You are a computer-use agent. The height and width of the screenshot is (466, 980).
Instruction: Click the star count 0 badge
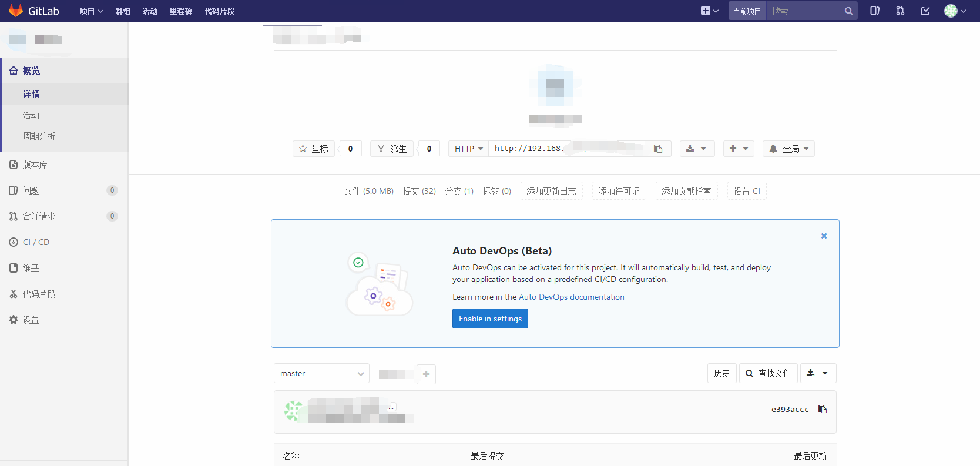click(351, 149)
